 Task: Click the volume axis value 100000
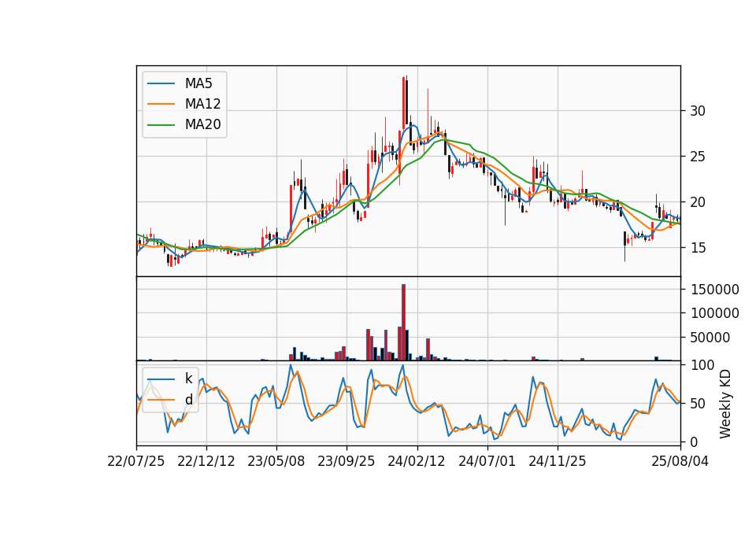coord(714,313)
